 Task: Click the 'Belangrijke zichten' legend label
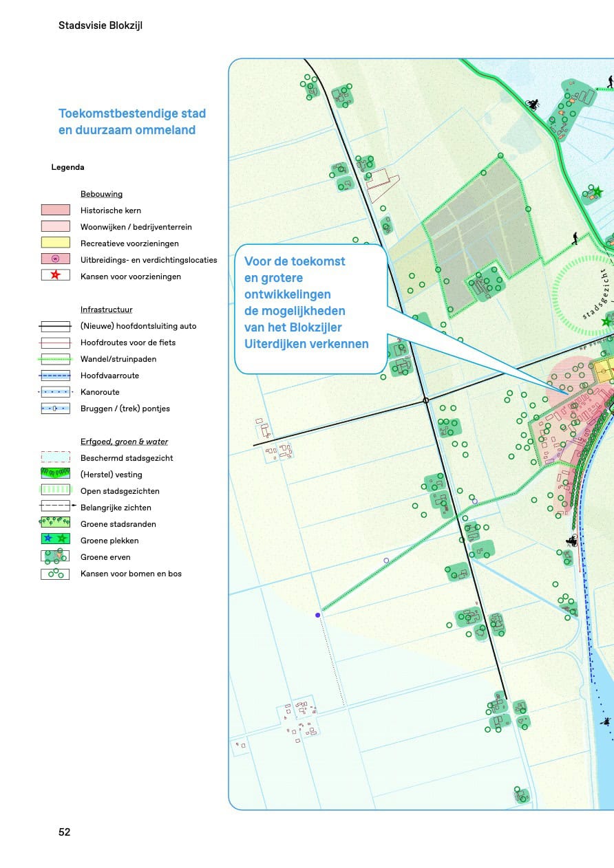[116, 508]
